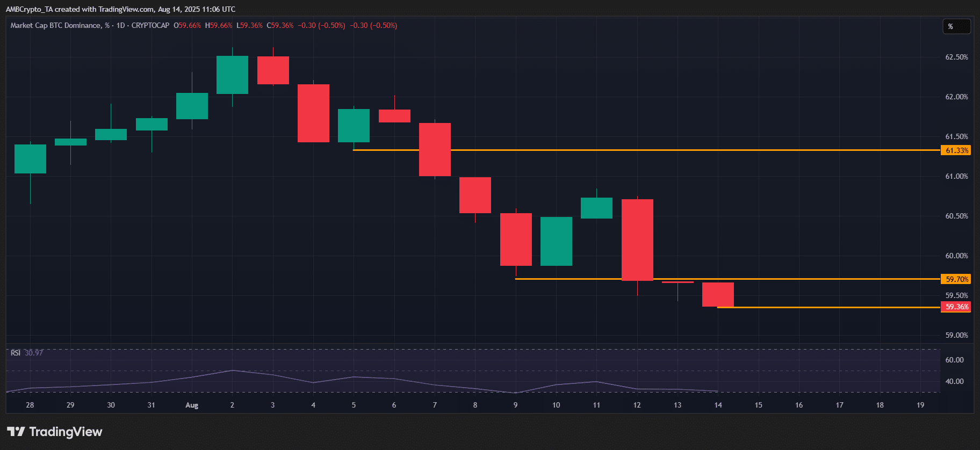Click the large red candle on Aug 12
The height and width of the screenshot is (450, 980).
[637, 239]
